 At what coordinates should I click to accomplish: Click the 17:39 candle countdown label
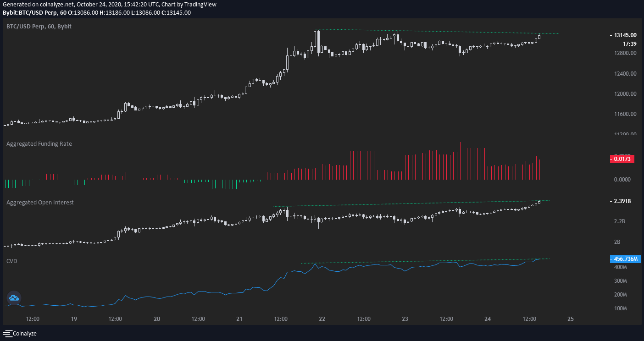click(x=629, y=44)
